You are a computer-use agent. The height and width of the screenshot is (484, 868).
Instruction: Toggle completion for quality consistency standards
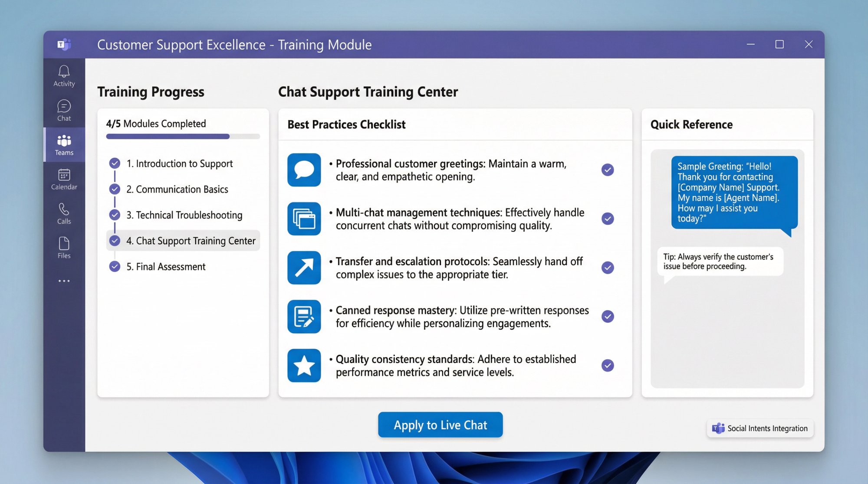coord(607,366)
